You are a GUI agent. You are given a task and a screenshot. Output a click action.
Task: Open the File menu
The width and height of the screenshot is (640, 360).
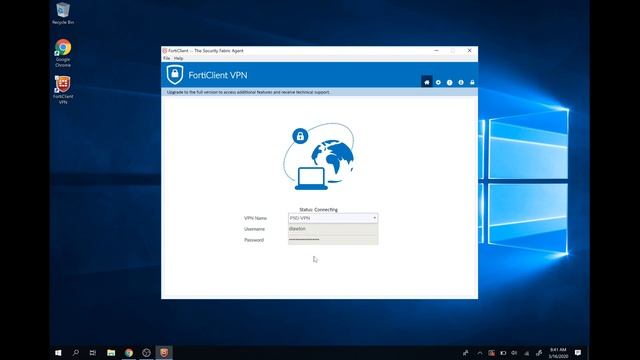[x=167, y=58]
